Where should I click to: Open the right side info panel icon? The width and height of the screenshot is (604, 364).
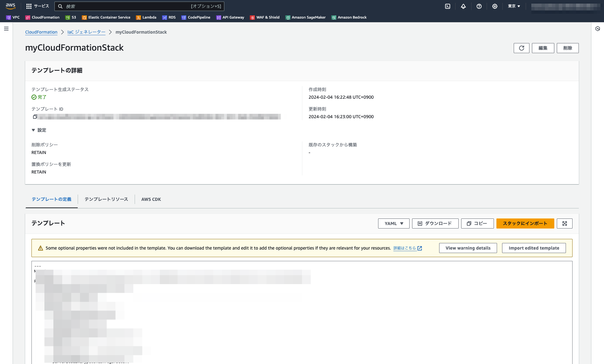pyautogui.click(x=598, y=29)
